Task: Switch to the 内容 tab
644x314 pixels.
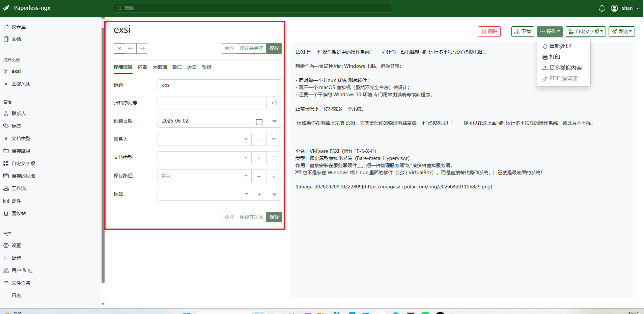Action: [143, 67]
